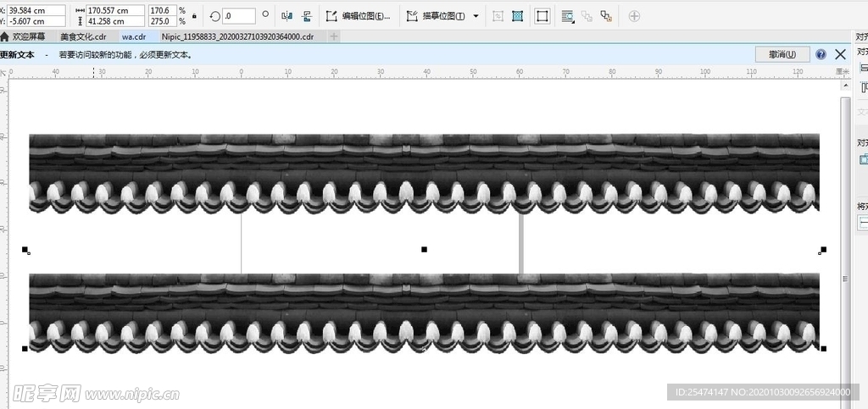This screenshot has width=868, height=409.
Task: Toggle the lock ratio padlock
Action: [195, 16]
